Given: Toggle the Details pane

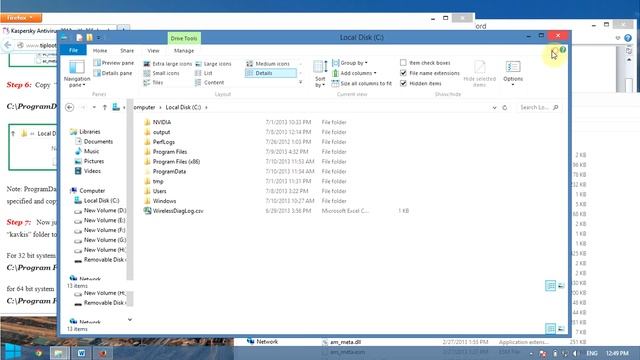Looking at the screenshot, I should click(113, 73).
